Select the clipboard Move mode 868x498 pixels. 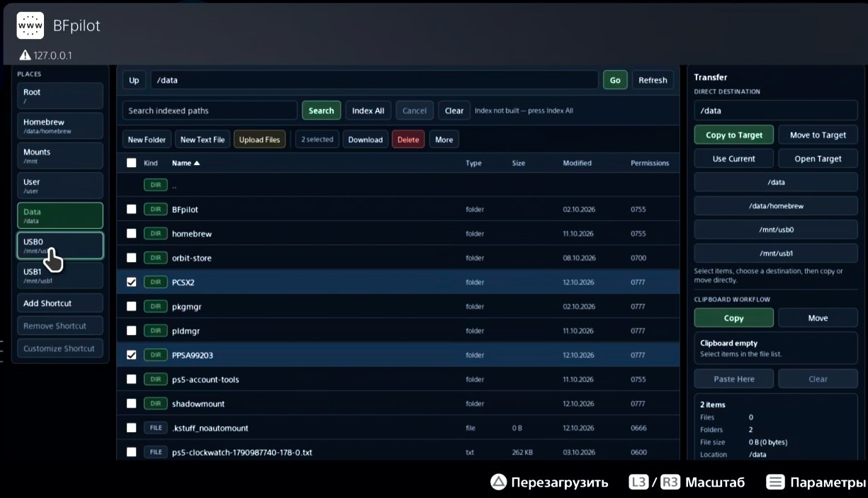pyautogui.click(x=818, y=318)
